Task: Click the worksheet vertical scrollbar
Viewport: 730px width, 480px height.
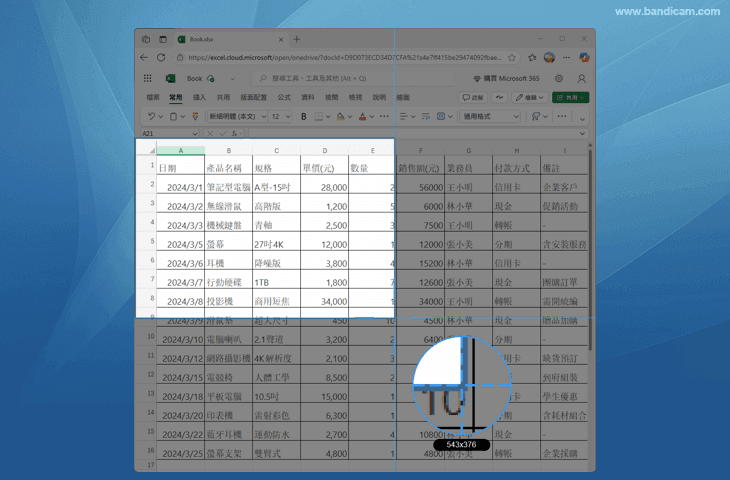Action: click(x=590, y=248)
